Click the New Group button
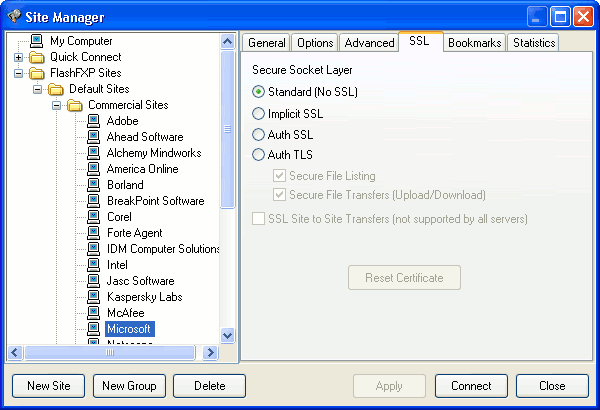This screenshot has height=410, width=600. [x=129, y=386]
